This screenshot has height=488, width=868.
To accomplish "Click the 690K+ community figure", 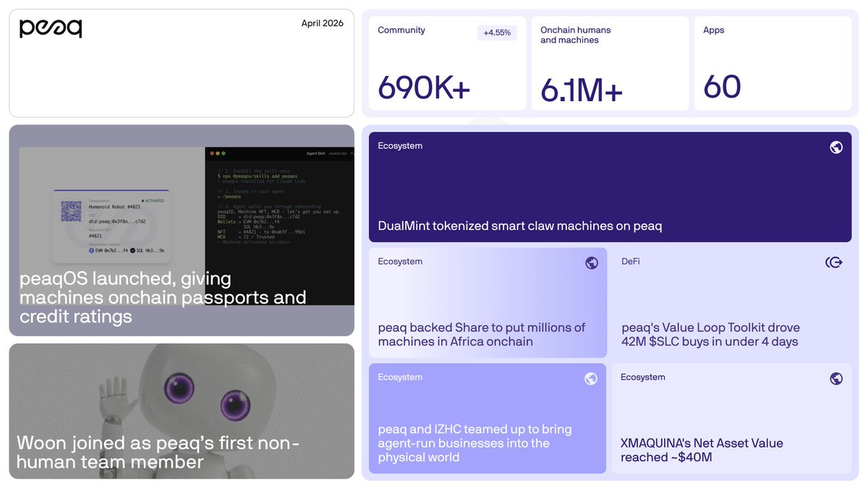I will 424,87.
